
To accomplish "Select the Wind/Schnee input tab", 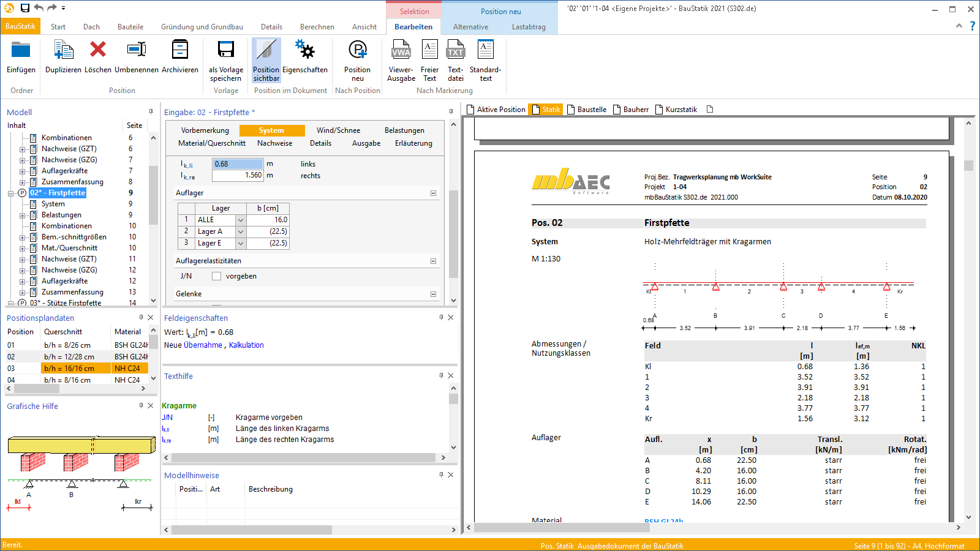I will 338,130.
